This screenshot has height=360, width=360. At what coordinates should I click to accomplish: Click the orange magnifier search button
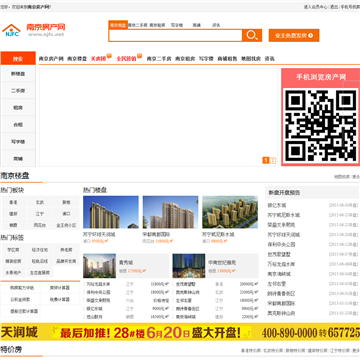coord(252,35)
